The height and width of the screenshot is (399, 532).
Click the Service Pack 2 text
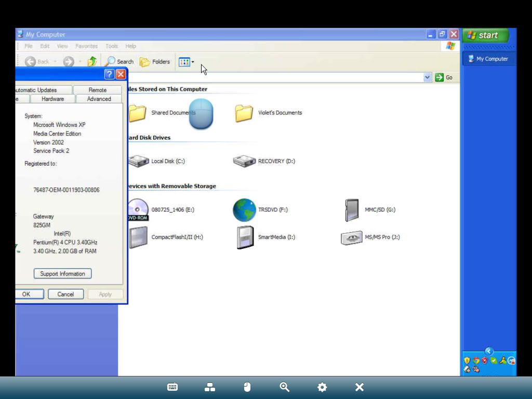(x=51, y=151)
